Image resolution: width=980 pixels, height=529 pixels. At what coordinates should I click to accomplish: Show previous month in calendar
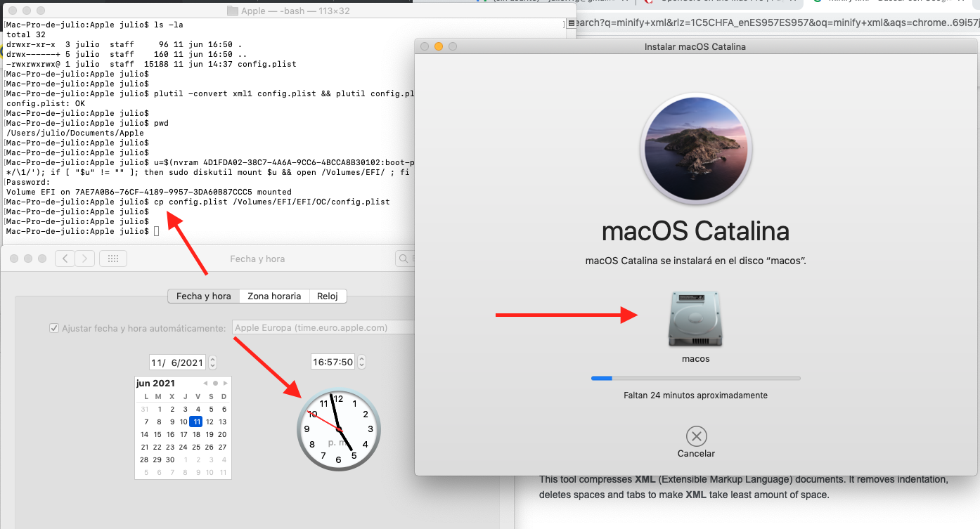click(x=205, y=384)
